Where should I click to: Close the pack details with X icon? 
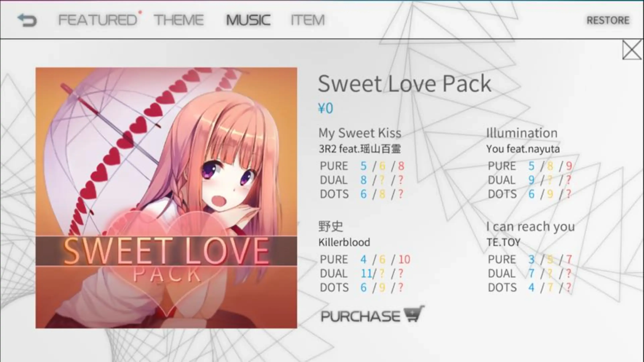click(x=632, y=50)
